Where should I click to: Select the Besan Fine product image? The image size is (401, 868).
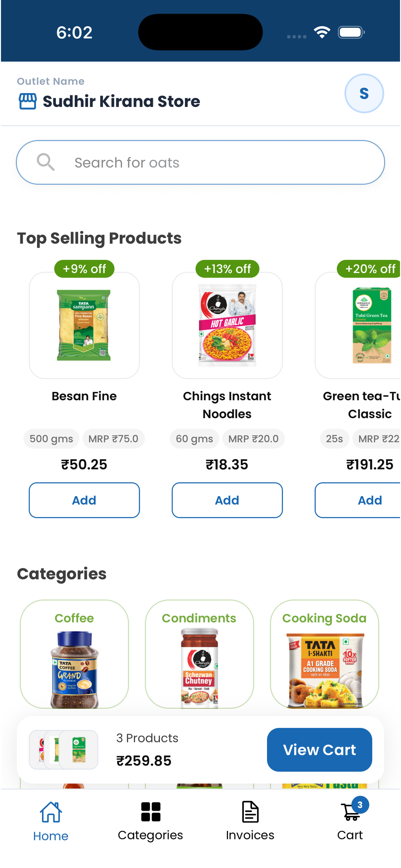[x=84, y=326]
